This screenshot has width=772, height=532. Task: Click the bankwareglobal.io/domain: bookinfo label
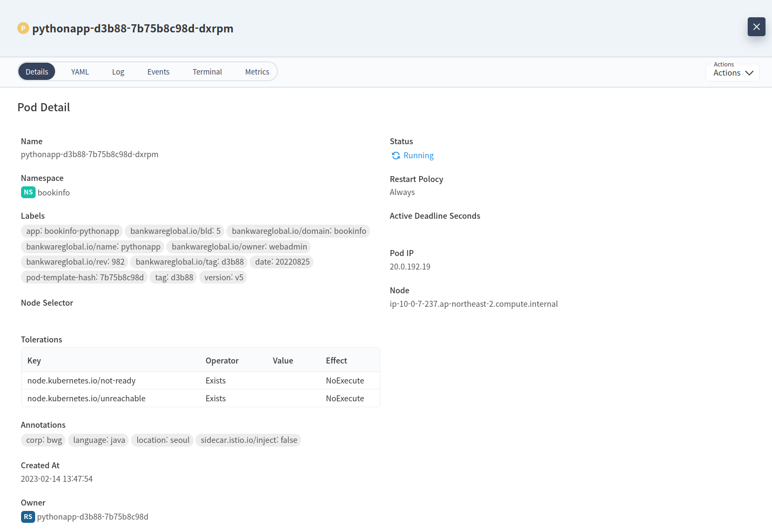pos(299,231)
